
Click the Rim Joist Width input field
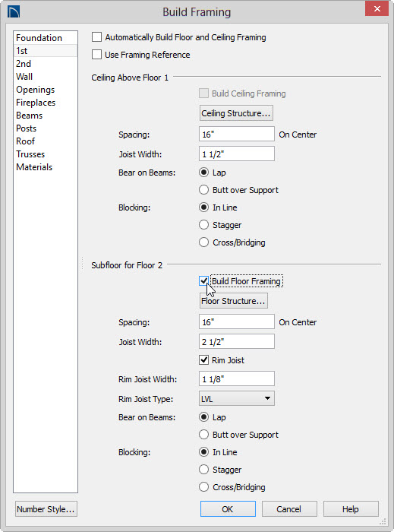pyautogui.click(x=236, y=378)
